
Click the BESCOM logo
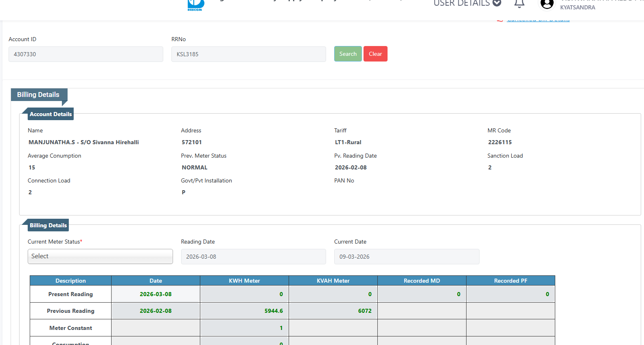tap(195, 5)
